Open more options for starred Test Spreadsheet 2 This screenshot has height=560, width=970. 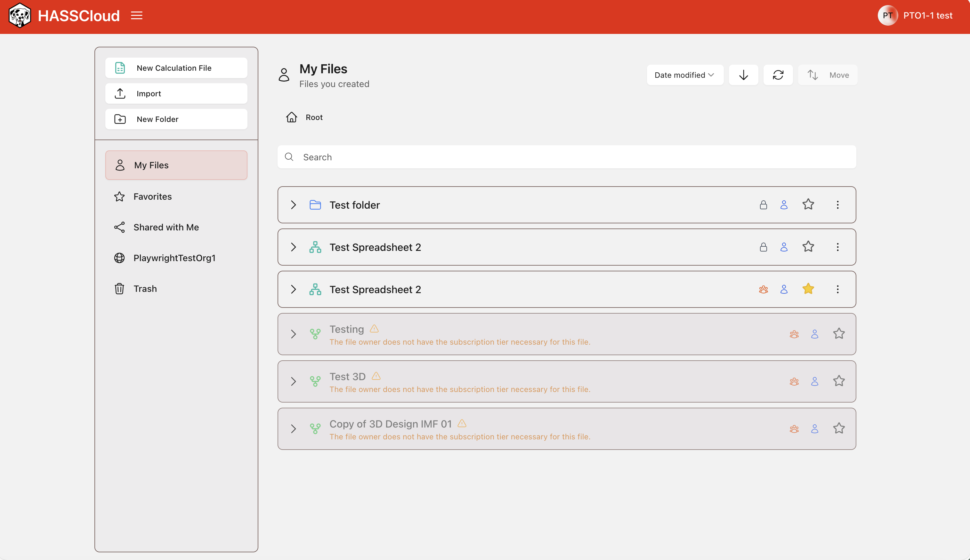tap(837, 290)
